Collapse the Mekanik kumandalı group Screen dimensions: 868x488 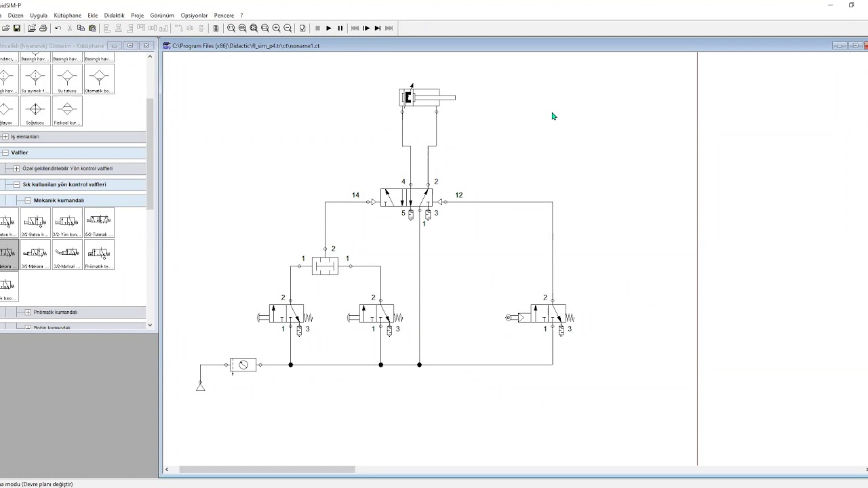(28, 201)
